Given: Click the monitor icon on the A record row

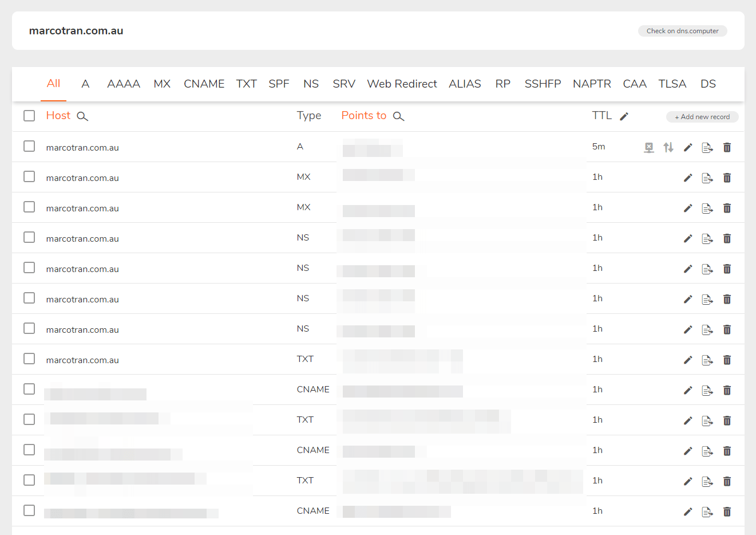Looking at the screenshot, I should [x=648, y=147].
